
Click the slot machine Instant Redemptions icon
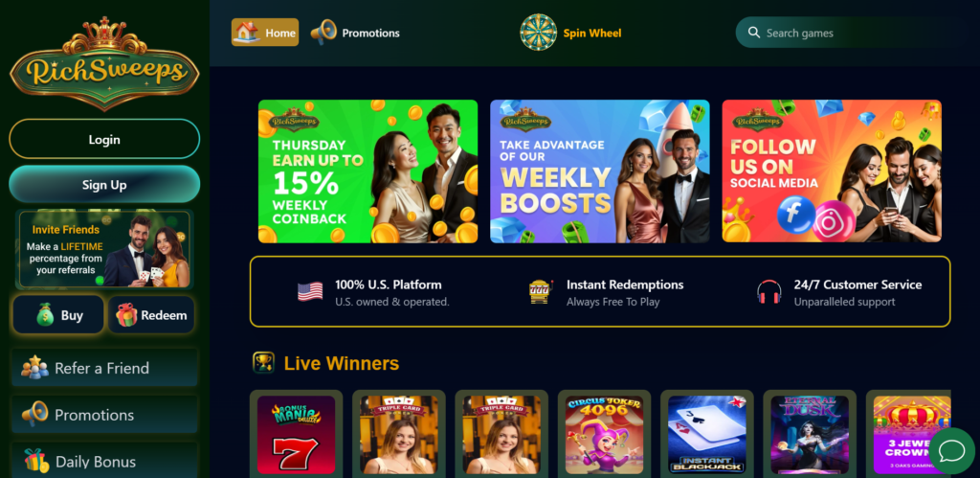tap(541, 291)
